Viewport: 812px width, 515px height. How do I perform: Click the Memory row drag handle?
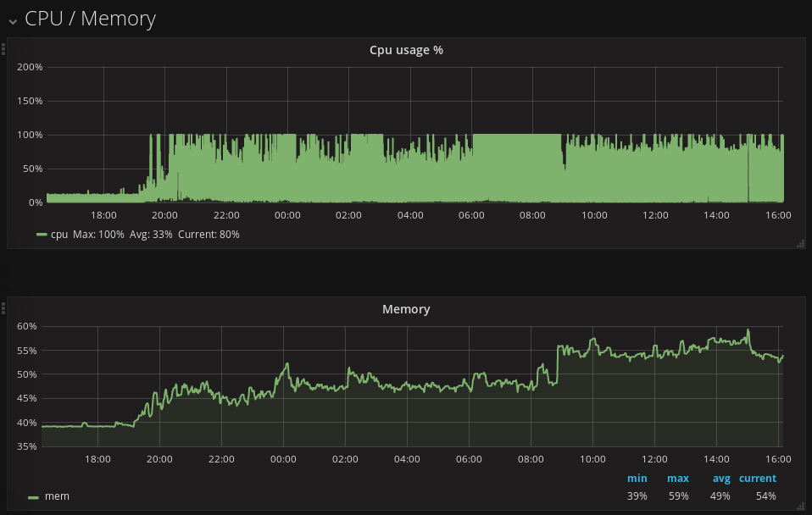click(x=3, y=308)
